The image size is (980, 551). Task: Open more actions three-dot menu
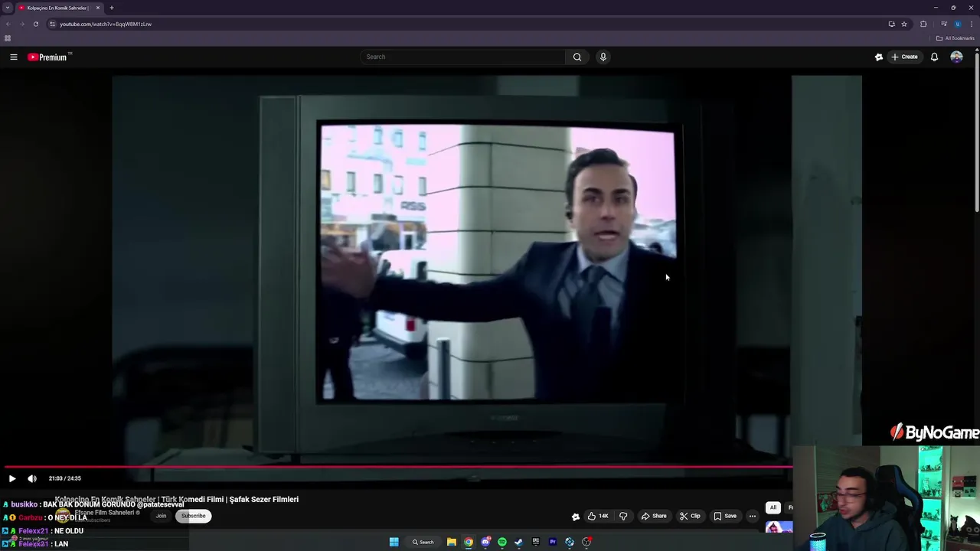click(753, 516)
